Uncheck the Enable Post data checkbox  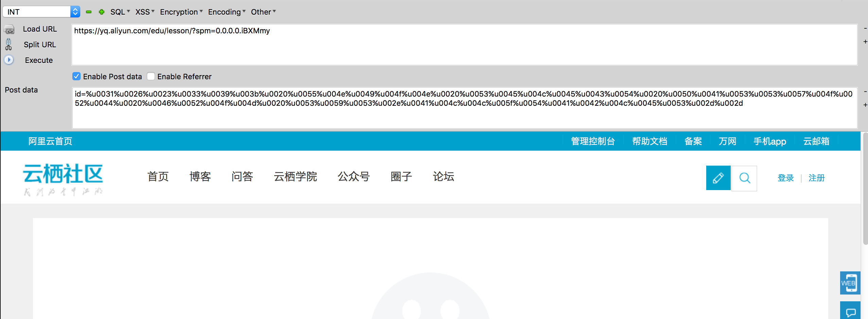(x=76, y=77)
